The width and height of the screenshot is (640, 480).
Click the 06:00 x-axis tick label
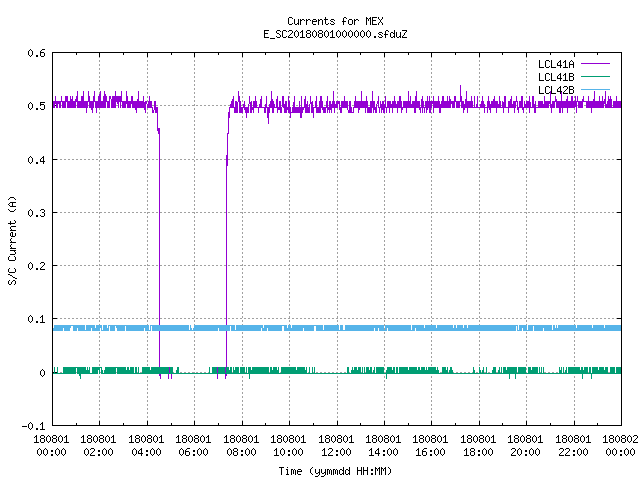pos(193,452)
